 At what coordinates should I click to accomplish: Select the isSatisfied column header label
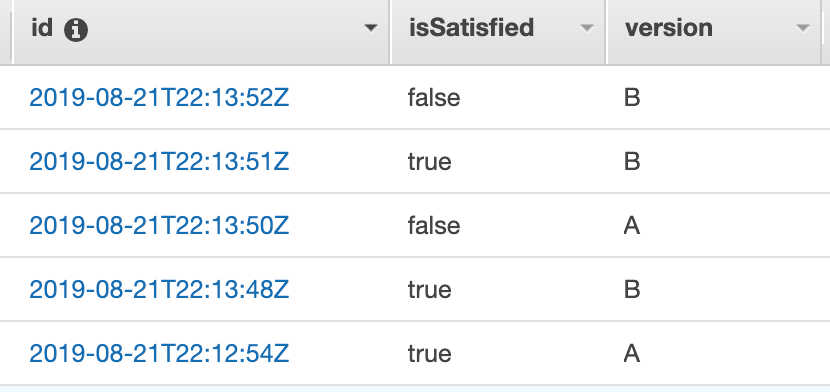(471, 28)
